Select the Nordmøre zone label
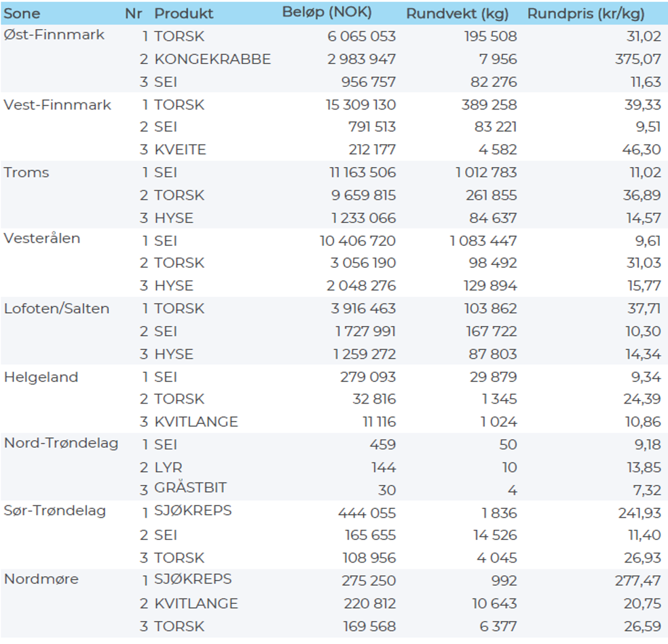This screenshot has height=644, width=668. (41, 579)
